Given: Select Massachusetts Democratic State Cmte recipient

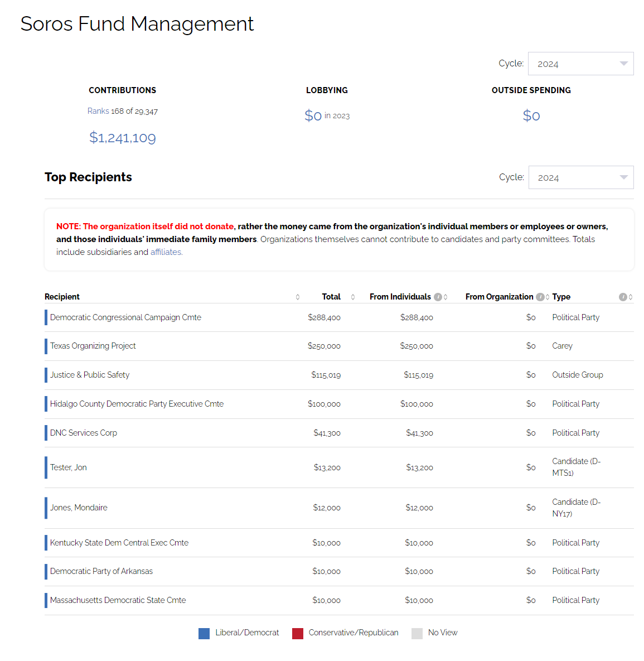Looking at the screenshot, I should [x=118, y=600].
